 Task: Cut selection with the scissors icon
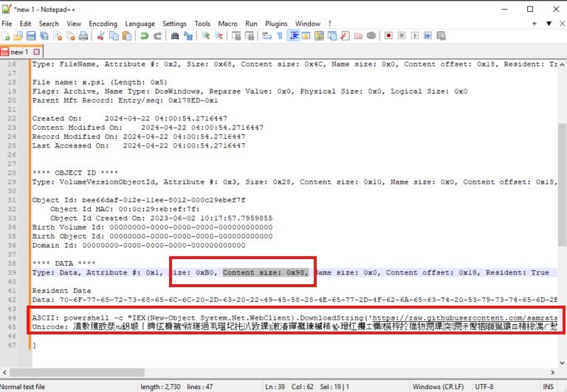point(101,35)
